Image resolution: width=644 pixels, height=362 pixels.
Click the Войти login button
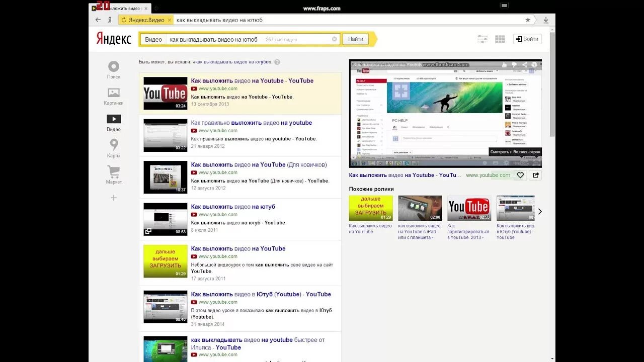click(527, 39)
